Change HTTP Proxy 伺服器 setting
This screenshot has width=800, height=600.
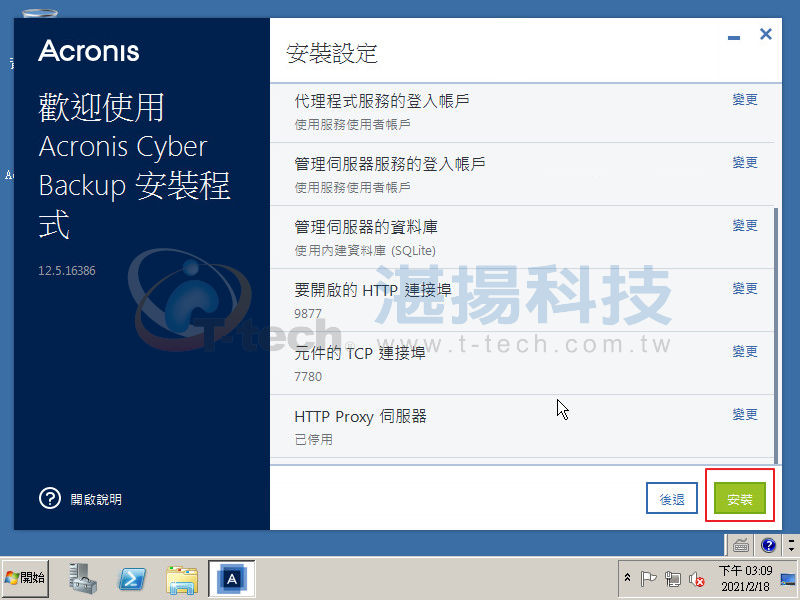coord(745,415)
